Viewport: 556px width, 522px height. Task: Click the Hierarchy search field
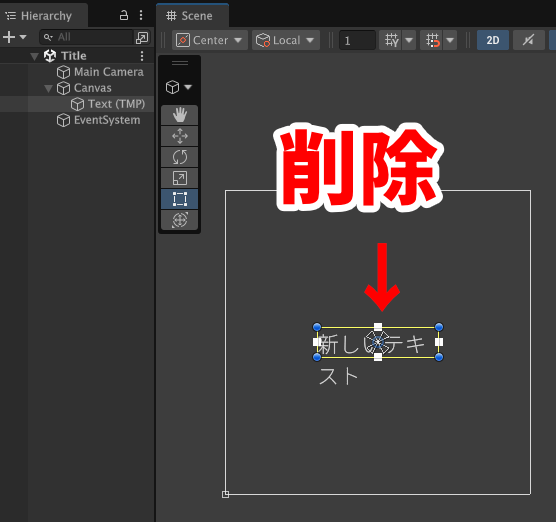[x=86, y=37]
